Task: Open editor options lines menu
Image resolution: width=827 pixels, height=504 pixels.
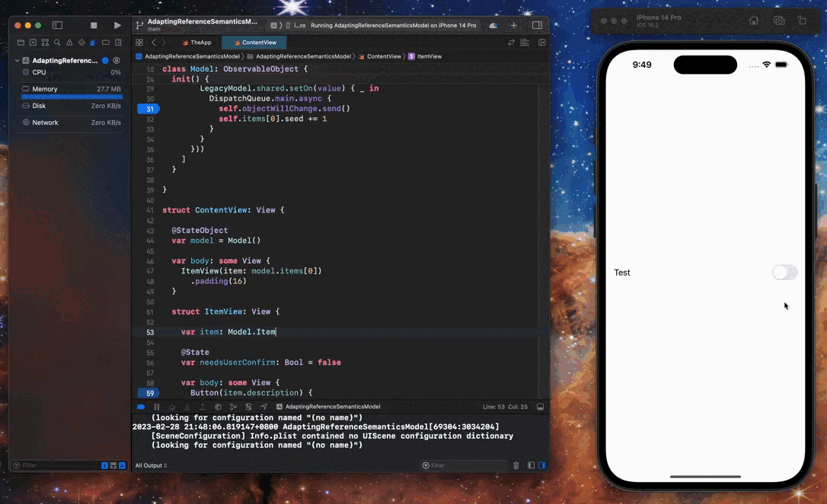Action: (x=524, y=42)
